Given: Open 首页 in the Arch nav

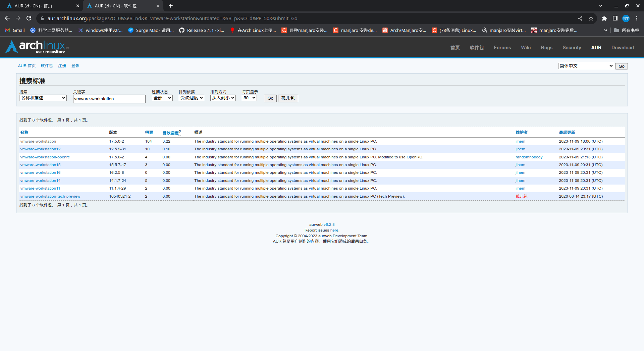Looking at the screenshot, I should 455,48.
